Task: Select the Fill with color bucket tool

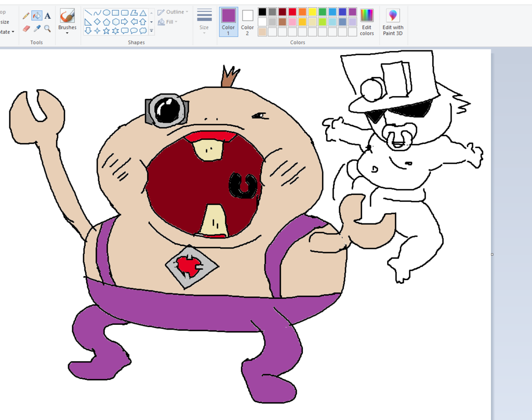Action: tap(37, 16)
